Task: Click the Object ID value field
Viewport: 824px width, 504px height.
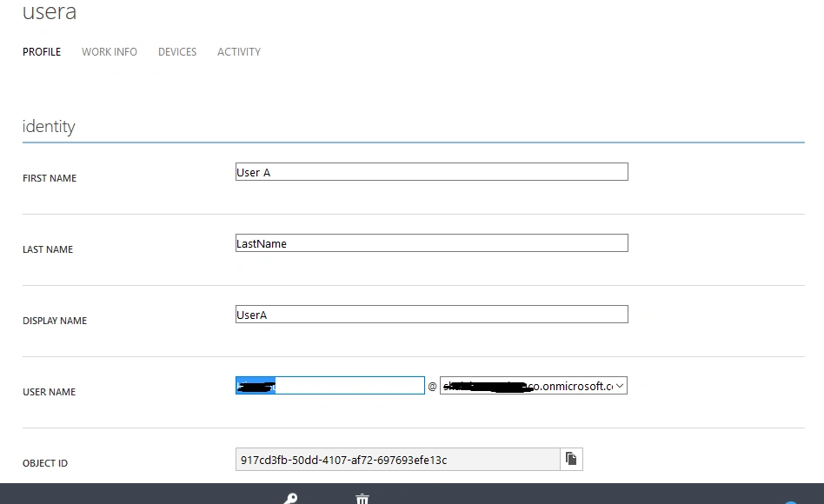Action: [398, 460]
